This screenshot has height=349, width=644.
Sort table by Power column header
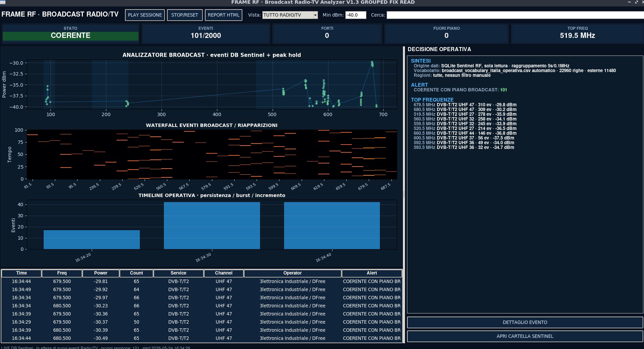101,273
